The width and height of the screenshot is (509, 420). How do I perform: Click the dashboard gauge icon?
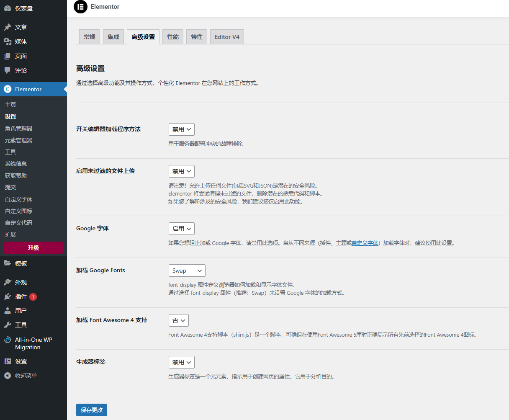click(8, 8)
